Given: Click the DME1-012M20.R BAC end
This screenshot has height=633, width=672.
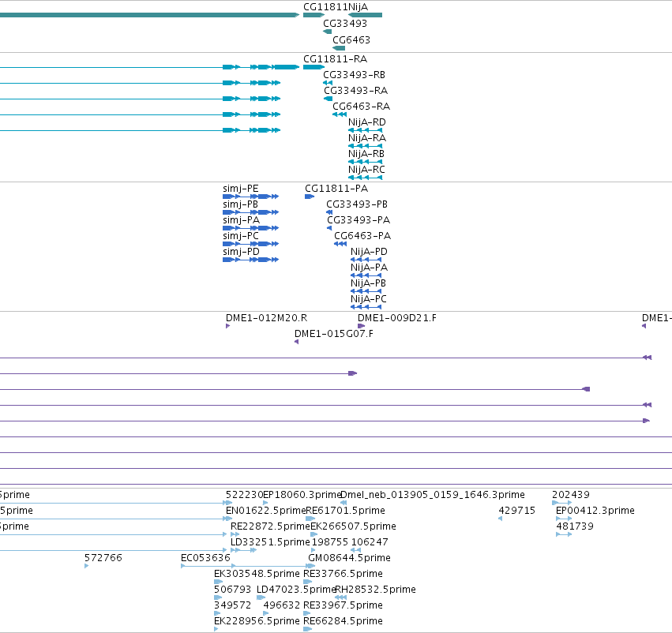Looking at the screenshot, I should click(x=228, y=326).
